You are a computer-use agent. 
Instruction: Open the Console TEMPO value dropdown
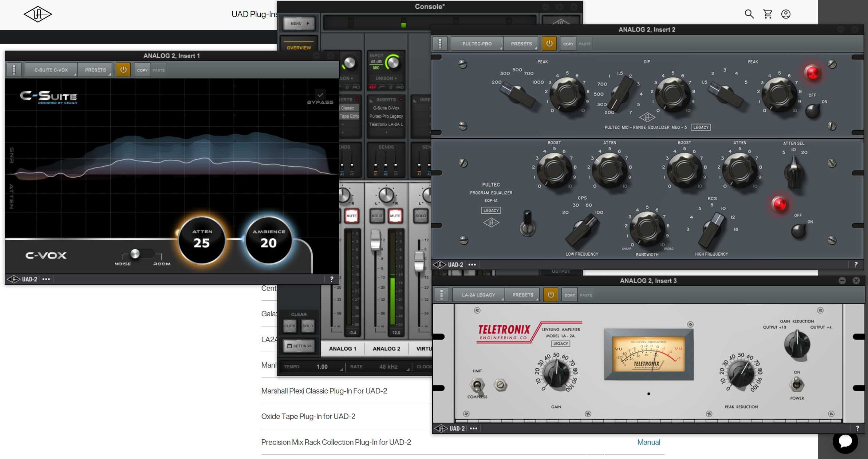tap(322, 367)
